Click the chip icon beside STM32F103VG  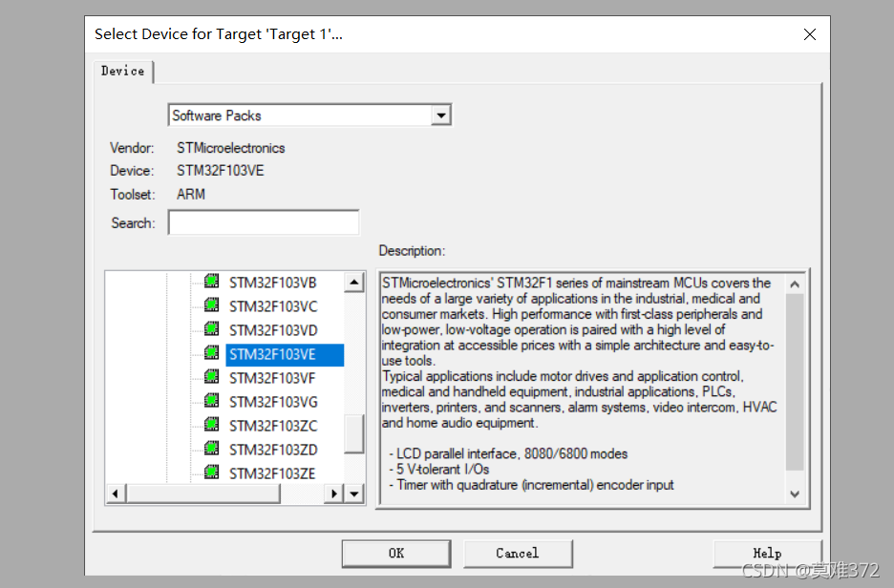point(211,401)
